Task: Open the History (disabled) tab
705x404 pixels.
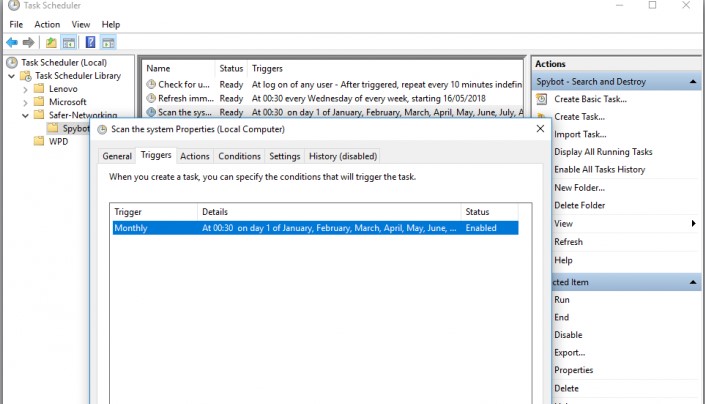Action: 342,156
